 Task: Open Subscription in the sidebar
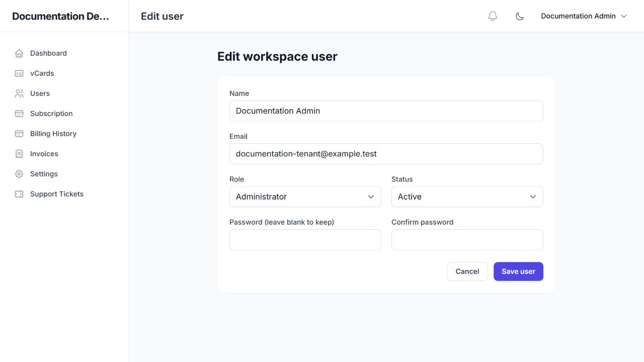click(x=64, y=114)
